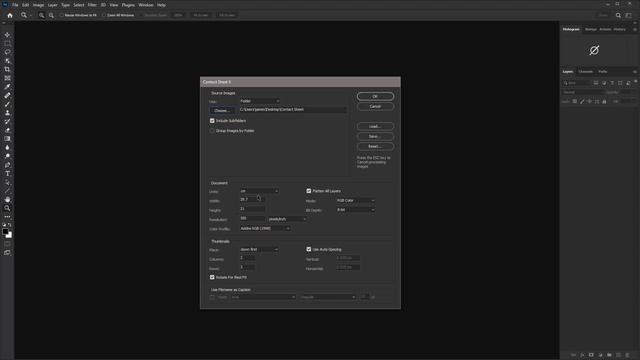Select the Lasso tool
This screenshot has height=360, width=640.
click(7, 52)
